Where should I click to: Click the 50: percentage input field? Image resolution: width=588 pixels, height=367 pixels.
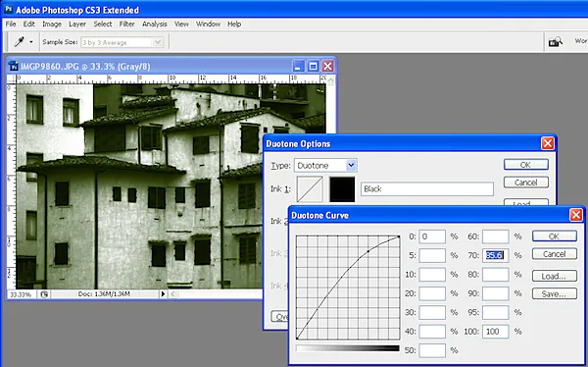pos(432,350)
